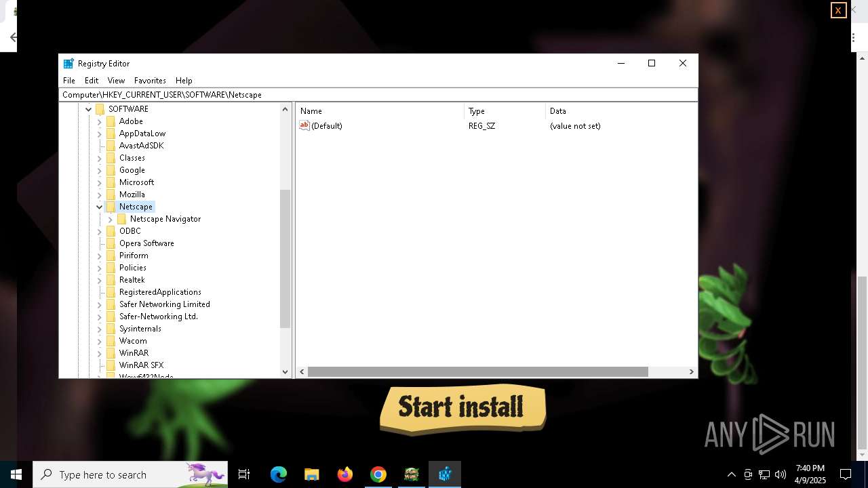
Task: Open the View menu
Action: coord(116,80)
